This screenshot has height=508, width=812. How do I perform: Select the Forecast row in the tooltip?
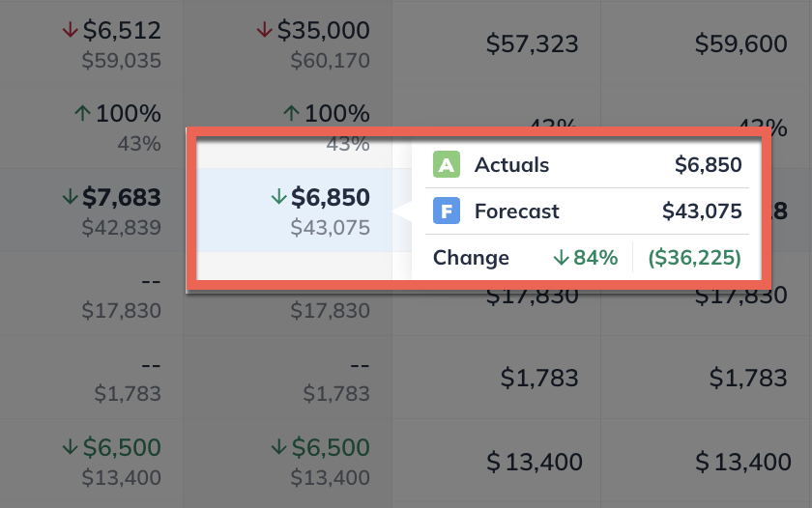(586, 212)
